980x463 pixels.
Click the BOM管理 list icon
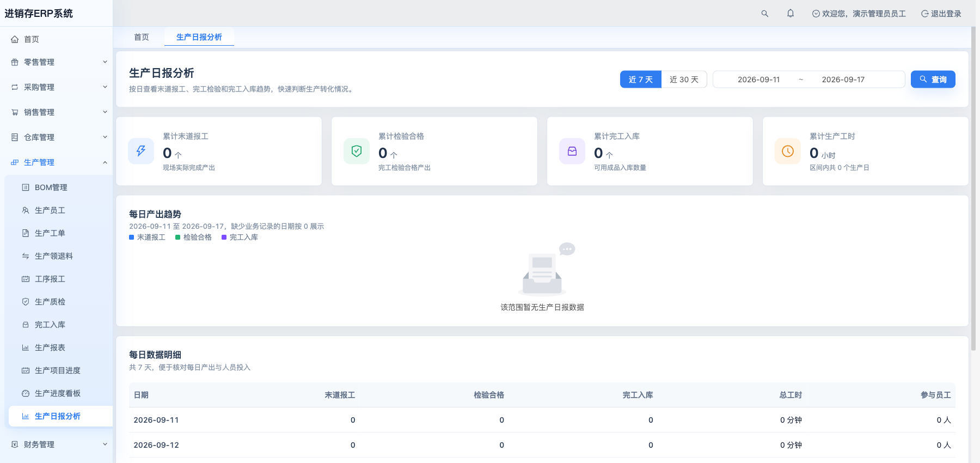(26, 187)
